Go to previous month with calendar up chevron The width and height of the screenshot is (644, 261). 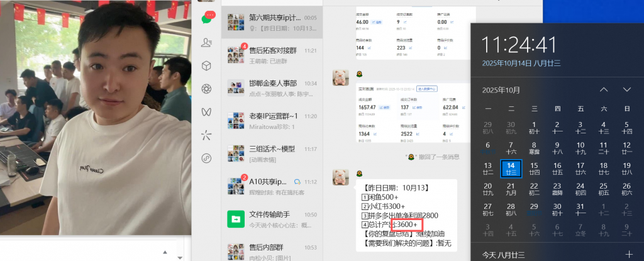[x=603, y=89]
